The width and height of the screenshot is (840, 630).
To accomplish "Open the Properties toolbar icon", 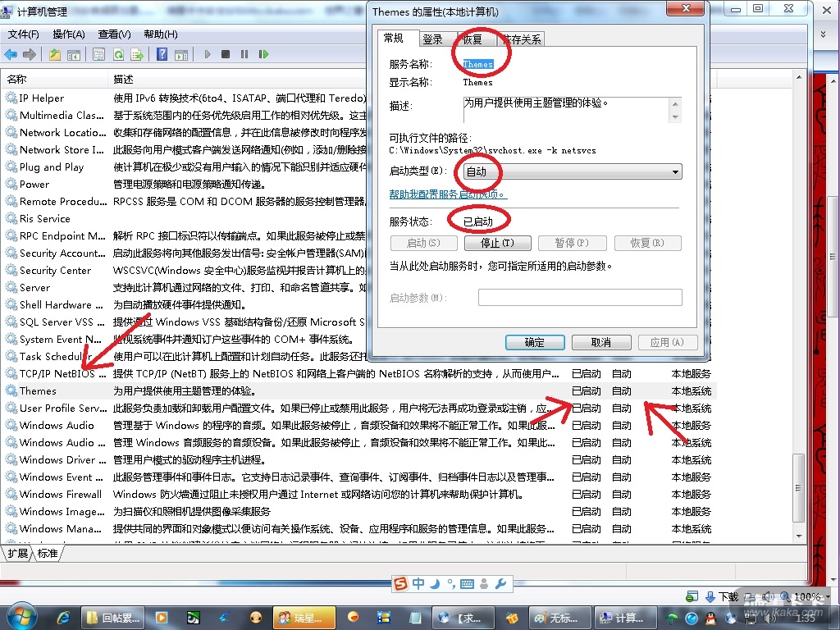I will click(x=98, y=54).
